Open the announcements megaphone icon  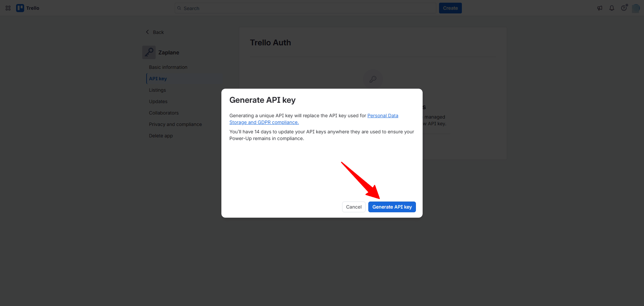600,8
